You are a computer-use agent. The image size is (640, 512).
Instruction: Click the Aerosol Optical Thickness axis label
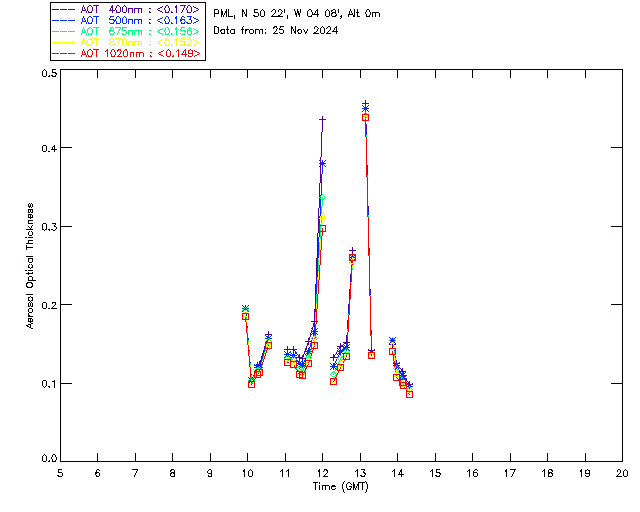tap(30, 266)
